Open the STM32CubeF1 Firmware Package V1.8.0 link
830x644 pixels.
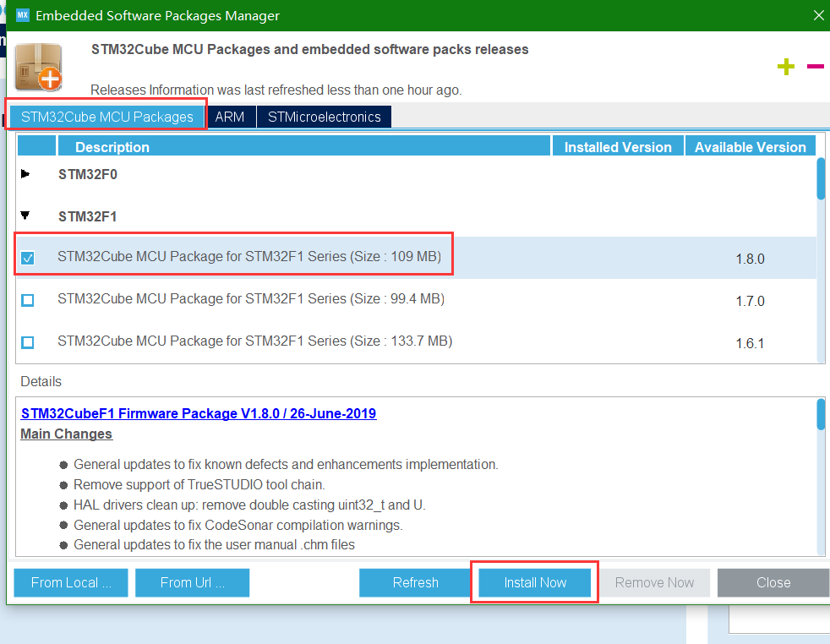pyautogui.click(x=199, y=413)
